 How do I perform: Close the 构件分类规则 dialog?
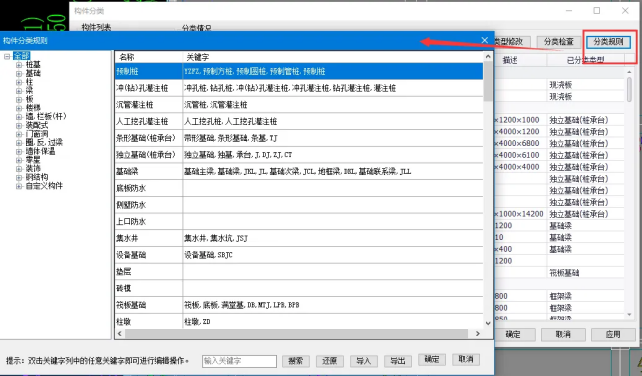[484, 40]
